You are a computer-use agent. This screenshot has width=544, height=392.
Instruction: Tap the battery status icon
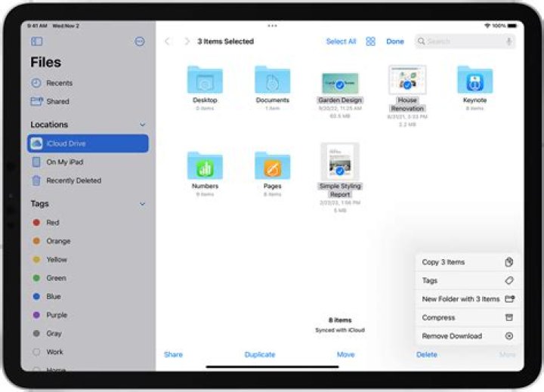click(512, 26)
